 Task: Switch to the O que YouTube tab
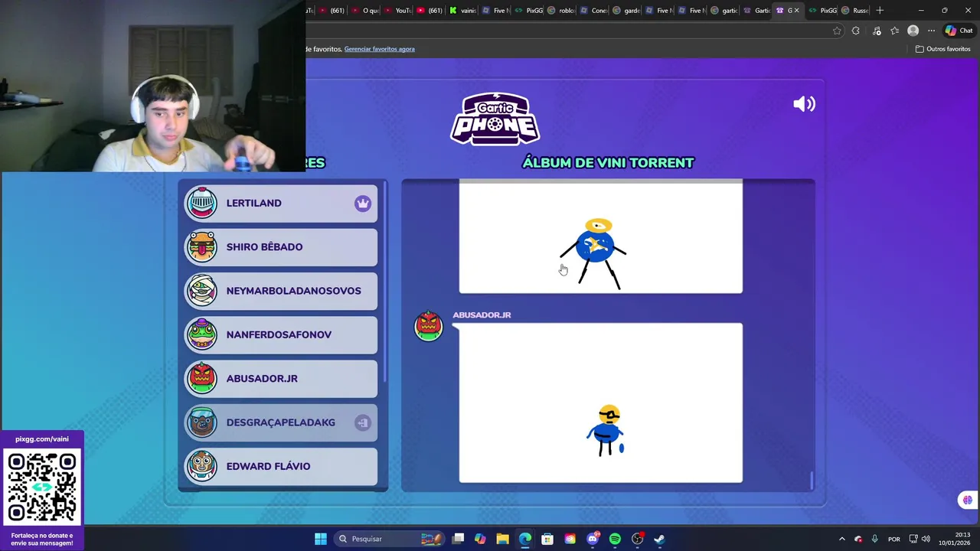(x=365, y=11)
